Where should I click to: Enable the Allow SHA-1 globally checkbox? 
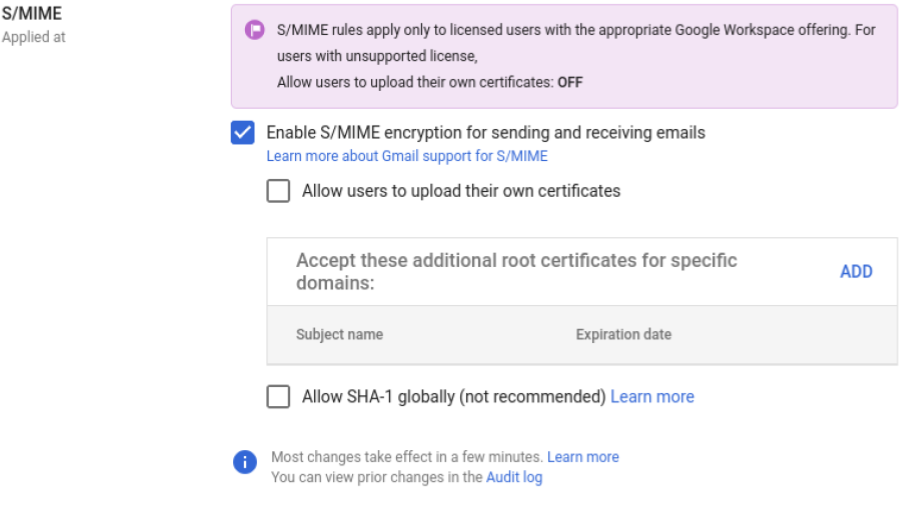(x=278, y=396)
